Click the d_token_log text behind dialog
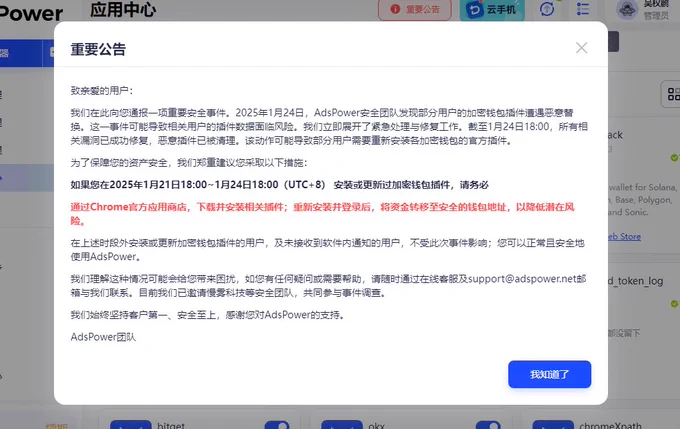Screen dimensions: 680x429 pyautogui.click(x=636, y=281)
